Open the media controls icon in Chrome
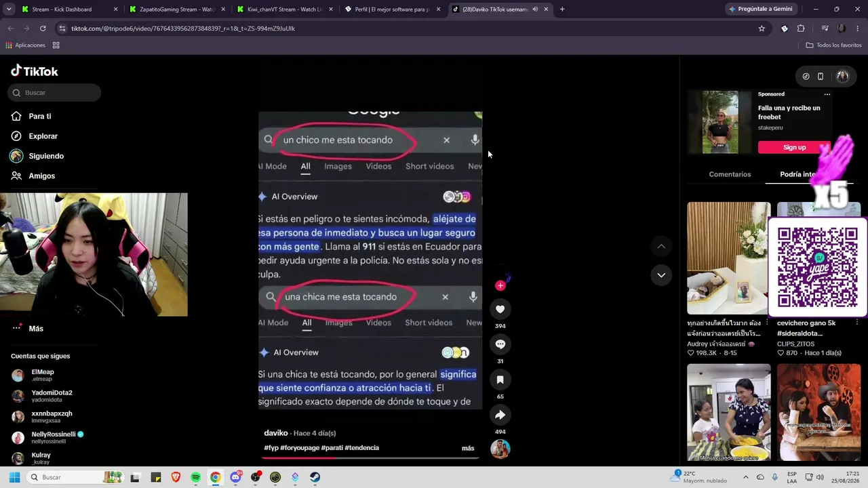 point(825,28)
